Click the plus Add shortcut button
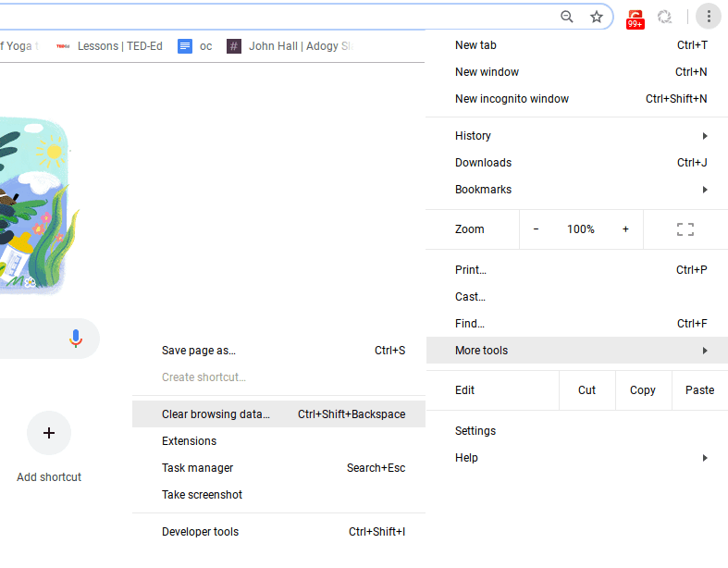The image size is (728, 568). [x=49, y=433]
